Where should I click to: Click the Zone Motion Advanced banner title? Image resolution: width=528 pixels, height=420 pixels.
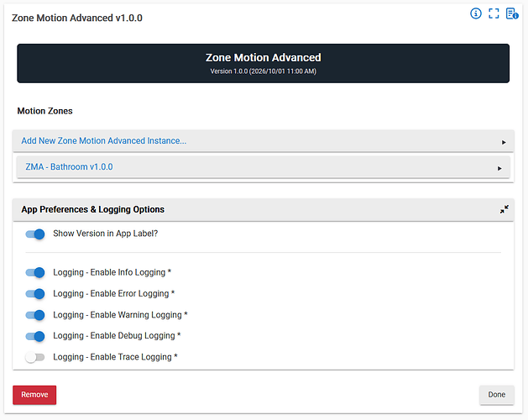click(x=263, y=58)
